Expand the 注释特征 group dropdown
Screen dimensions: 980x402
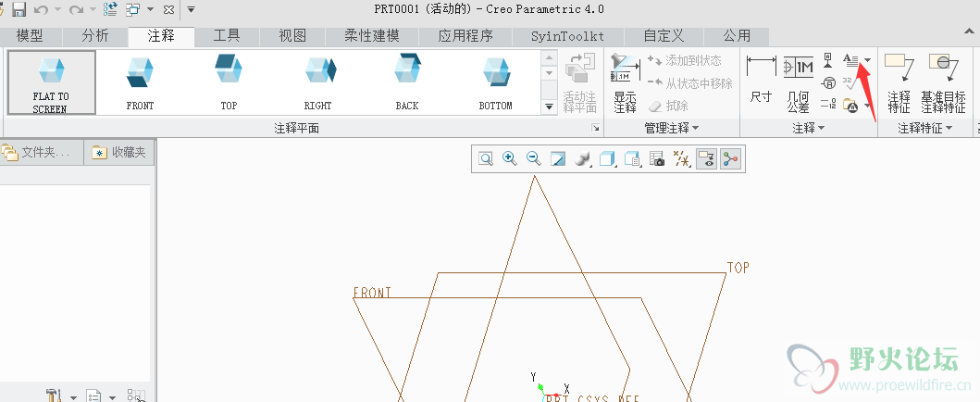925,128
